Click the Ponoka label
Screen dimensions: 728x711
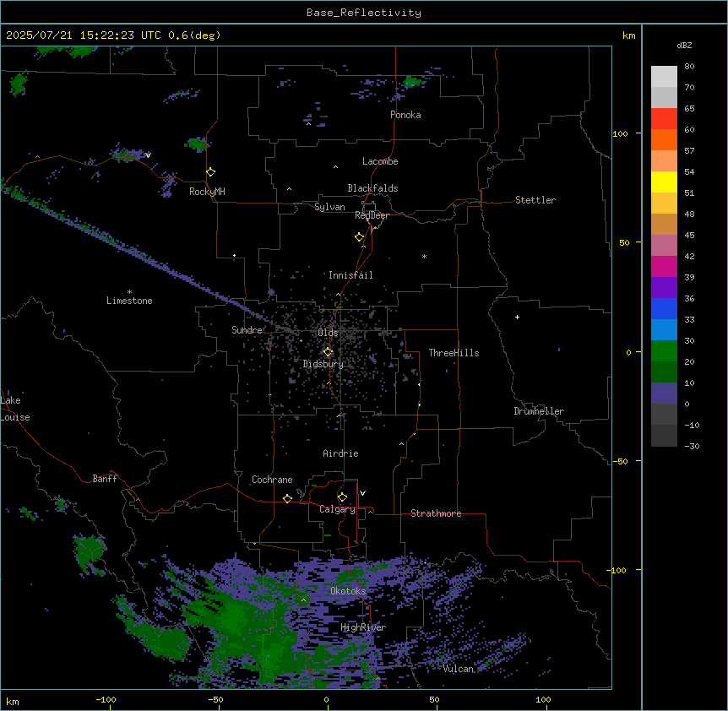(x=405, y=115)
